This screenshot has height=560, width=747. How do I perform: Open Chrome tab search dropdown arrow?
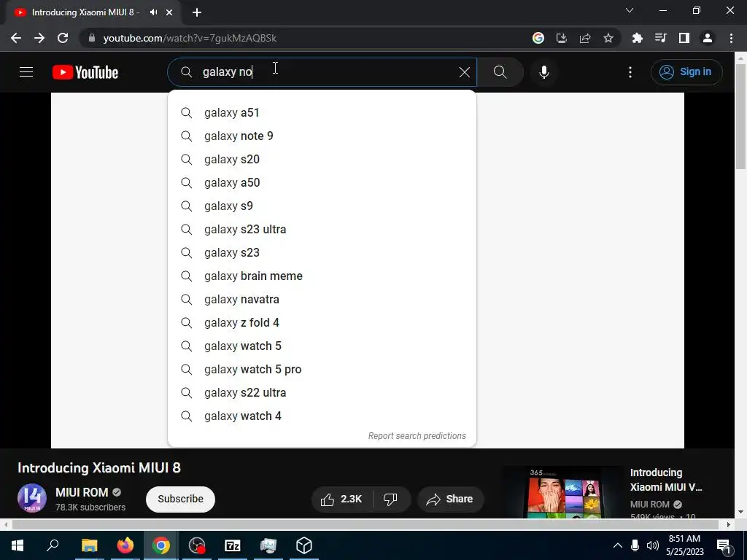[x=630, y=10]
